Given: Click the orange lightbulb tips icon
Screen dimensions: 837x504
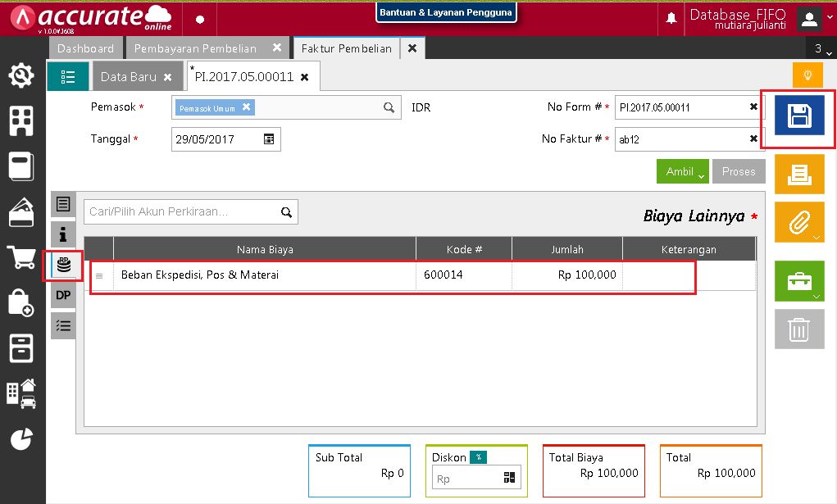Looking at the screenshot, I should tap(807, 74).
